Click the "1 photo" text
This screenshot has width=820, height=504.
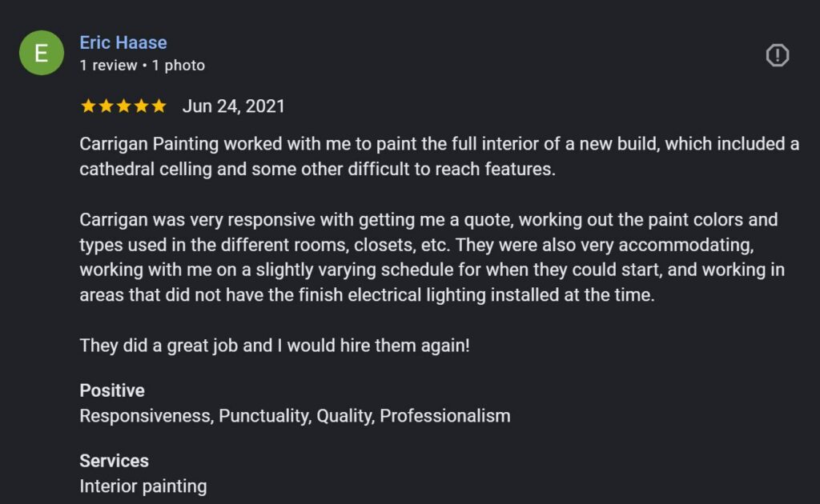(178, 66)
